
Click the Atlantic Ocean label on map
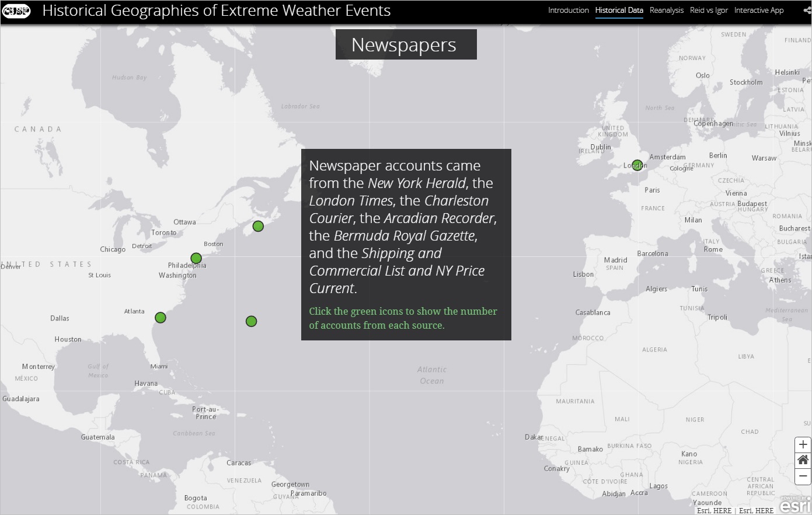point(432,375)
